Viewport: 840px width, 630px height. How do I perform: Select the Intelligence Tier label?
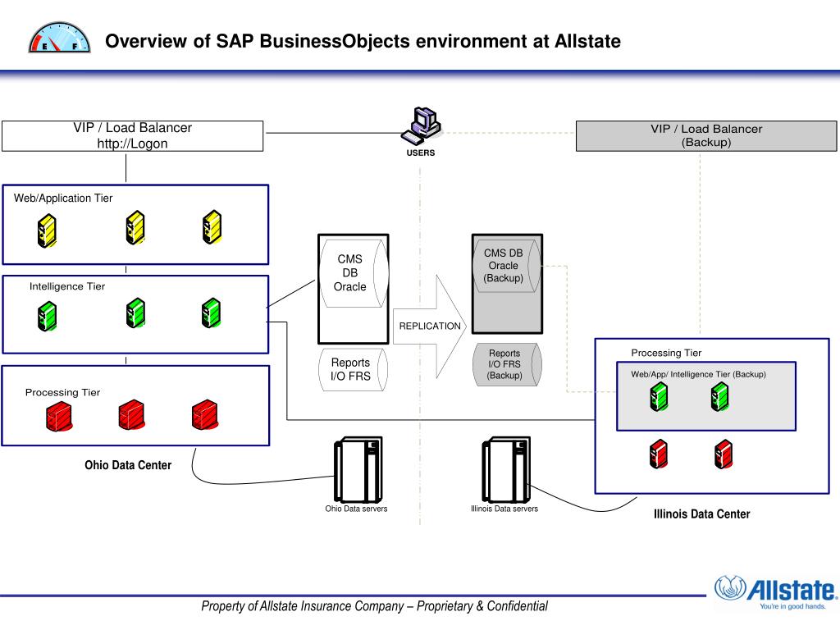67,286
